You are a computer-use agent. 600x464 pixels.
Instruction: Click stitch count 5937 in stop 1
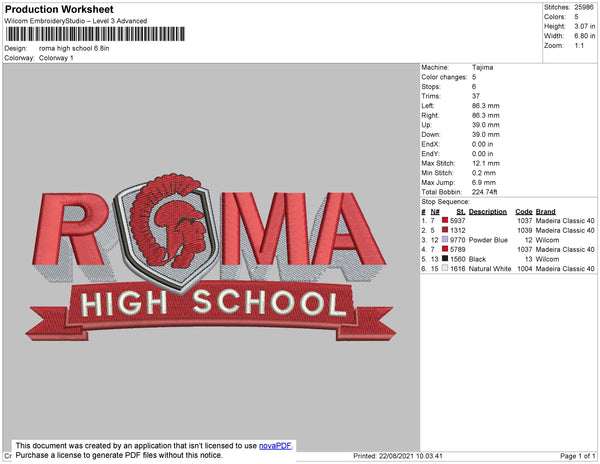pos(458,221)
